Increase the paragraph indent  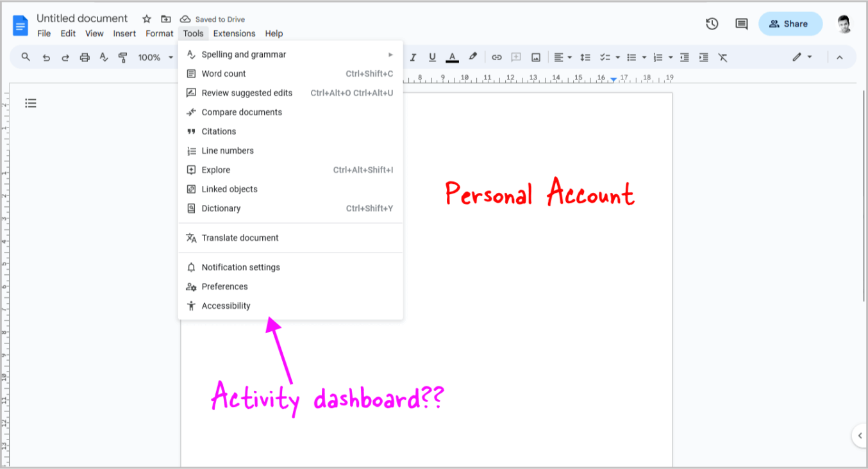pyautogui.click(x=703, y=57)
